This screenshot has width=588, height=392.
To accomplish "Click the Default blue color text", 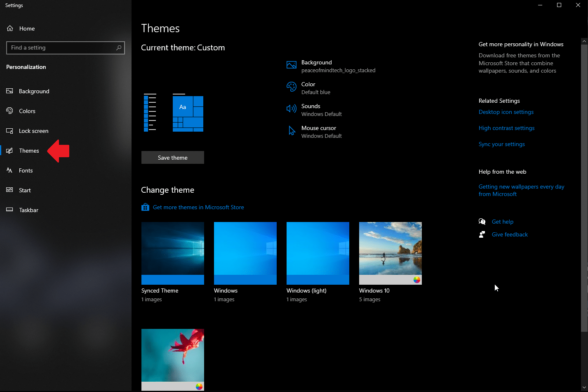I will [x=316, y=92].
